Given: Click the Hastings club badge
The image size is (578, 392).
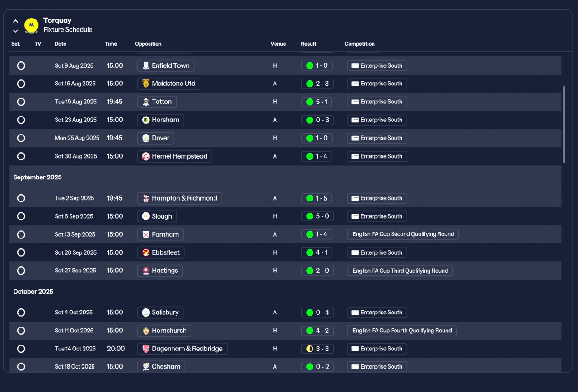Looking at the screenshot, I should [145, 271].
